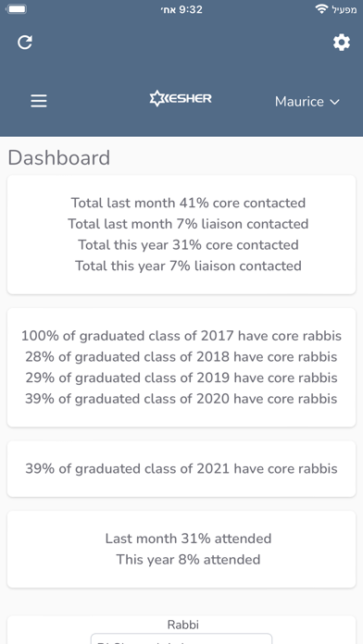Select the 'Total last month 7% liaison contacted' line
Screen dimensions: 363x644
pos(188,224)
